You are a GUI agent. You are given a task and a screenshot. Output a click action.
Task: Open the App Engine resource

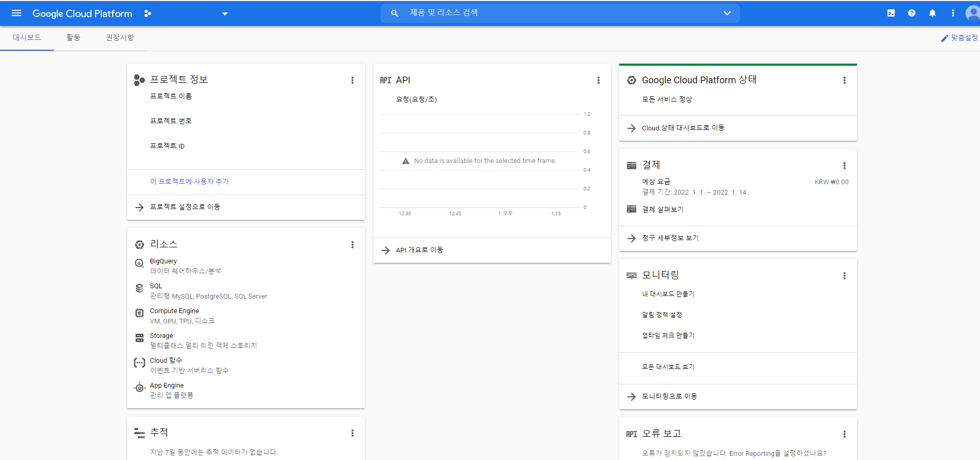click(x=166, y=385)
